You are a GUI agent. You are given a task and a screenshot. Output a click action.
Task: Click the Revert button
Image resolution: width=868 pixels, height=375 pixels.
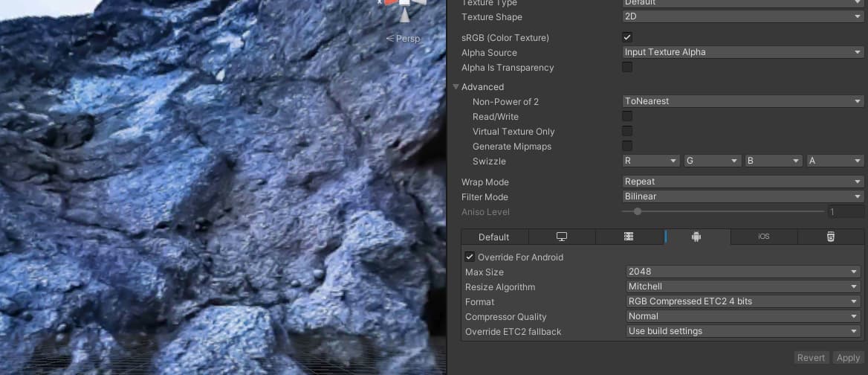click(811, 358)
